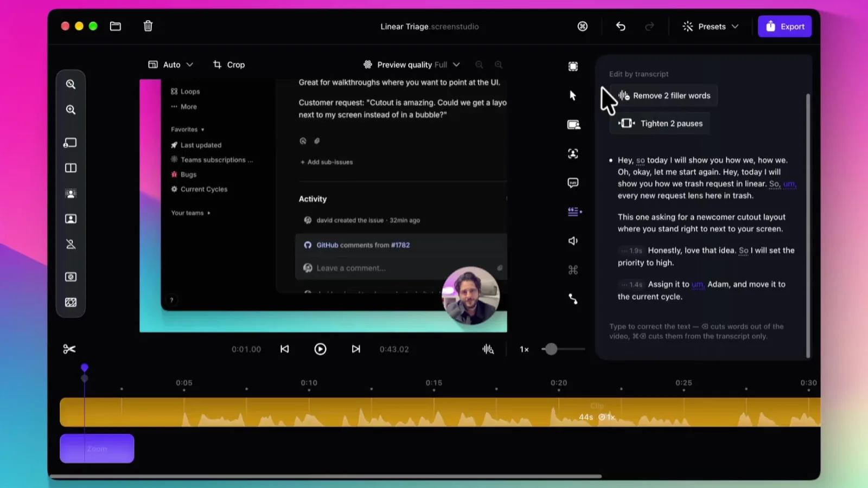Select the split screen layout tool
The width and height of the screenshot is (868, 488).
71,168
